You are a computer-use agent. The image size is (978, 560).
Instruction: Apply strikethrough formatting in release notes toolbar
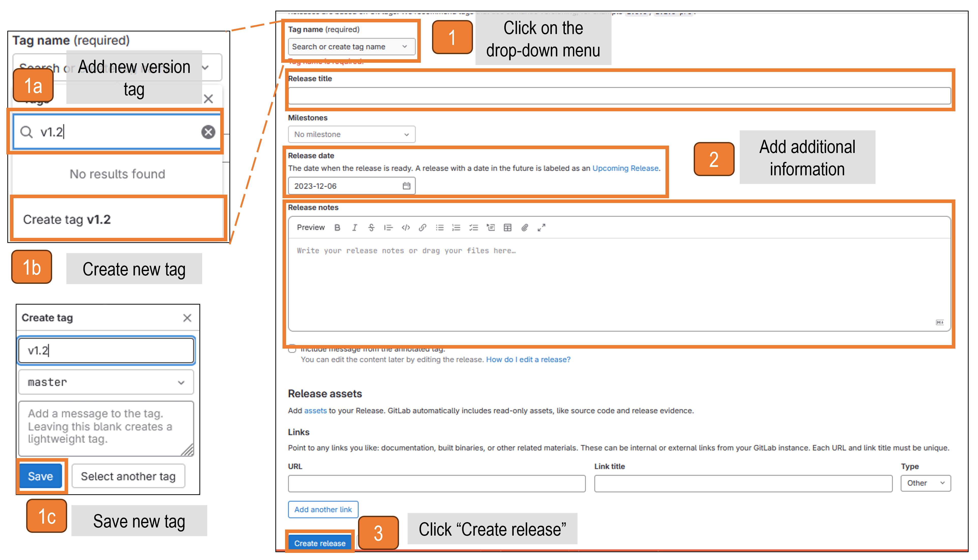[372, 228]
